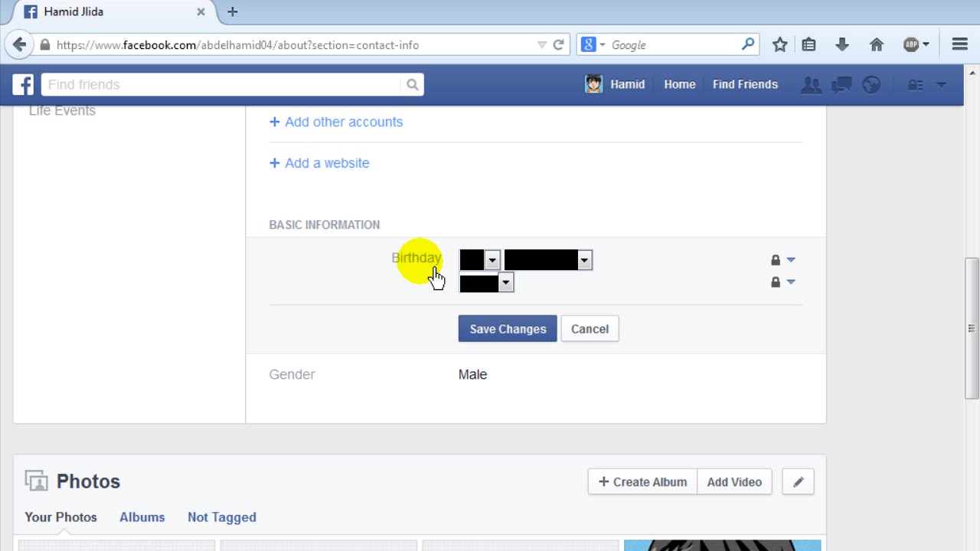
Task: Open the Privacy Shortcuts lock icon
Action: click(915, 85)
